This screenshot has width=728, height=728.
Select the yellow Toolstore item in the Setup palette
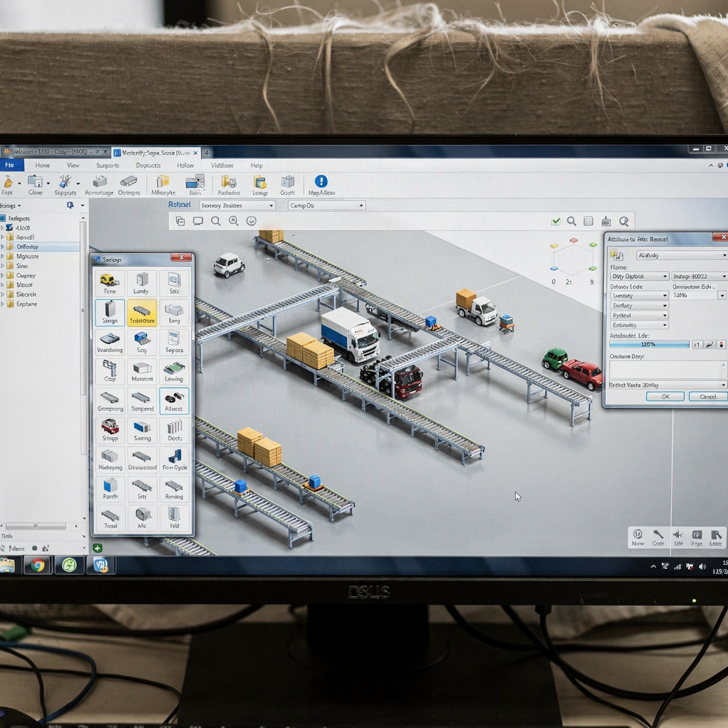(x=141, y=313)
